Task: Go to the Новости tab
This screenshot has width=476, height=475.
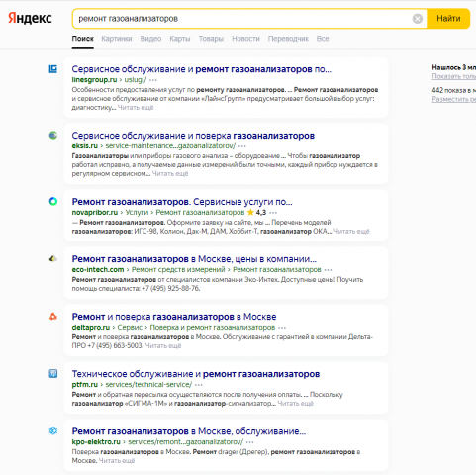Action: 245,39
